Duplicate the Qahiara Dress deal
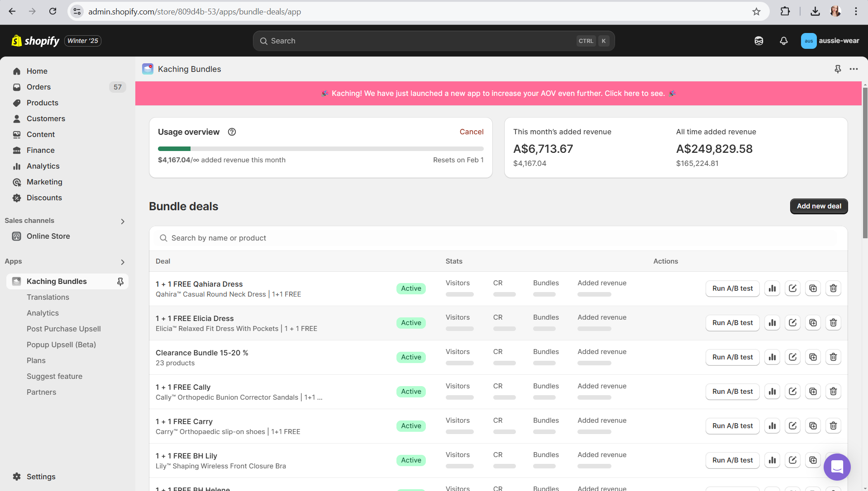 (813, 288)
